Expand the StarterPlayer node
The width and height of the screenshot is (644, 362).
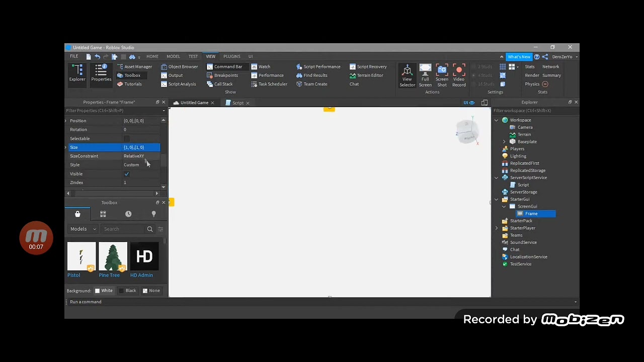click(497, 228)
